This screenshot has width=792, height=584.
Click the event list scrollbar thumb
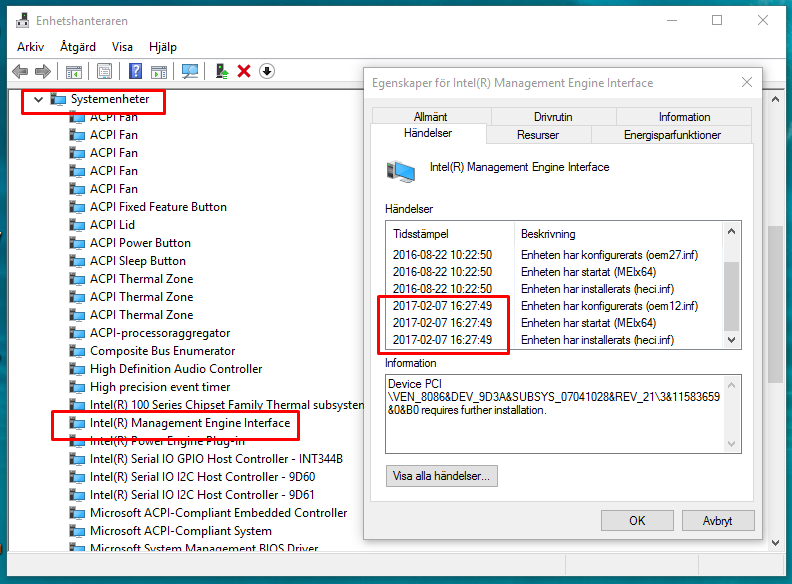(x=731, y=296)
